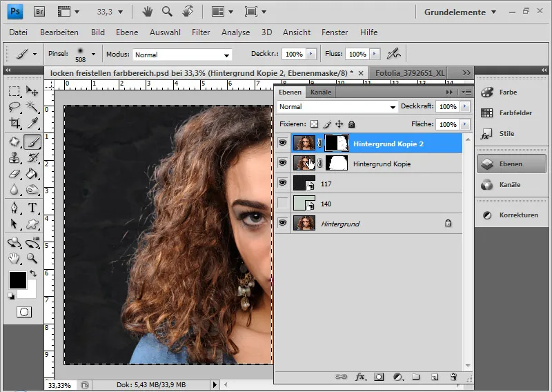The image size is (552, 392).
Task: Select the Brush tool in the toolbox
Action: (x=32, y=142)
